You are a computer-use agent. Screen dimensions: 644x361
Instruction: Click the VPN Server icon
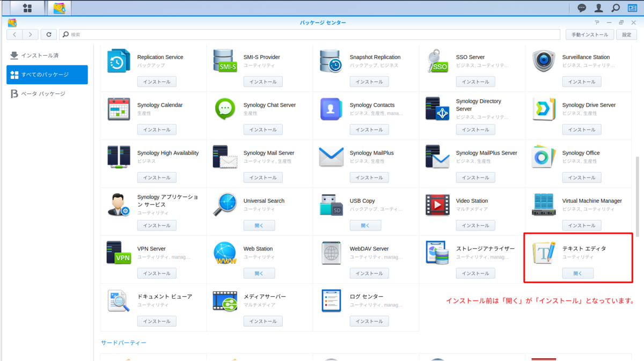[x=119, y=253]
